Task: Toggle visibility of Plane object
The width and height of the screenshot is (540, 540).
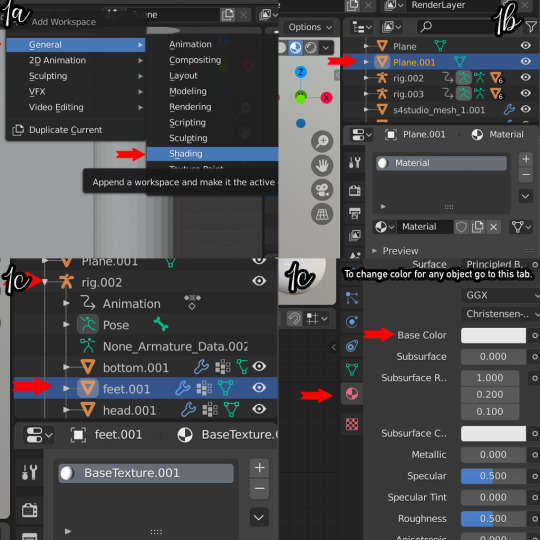Action: click(526, 45)
